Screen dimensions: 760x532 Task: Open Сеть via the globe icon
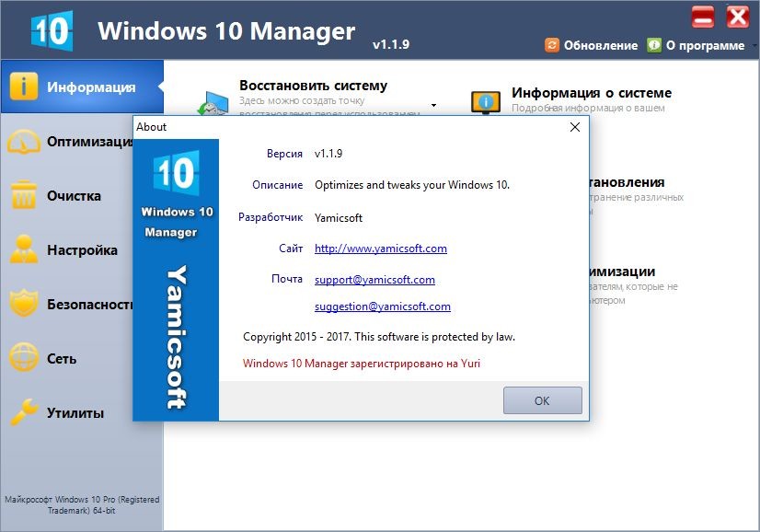pyautogui.click(x=24, y=359)
